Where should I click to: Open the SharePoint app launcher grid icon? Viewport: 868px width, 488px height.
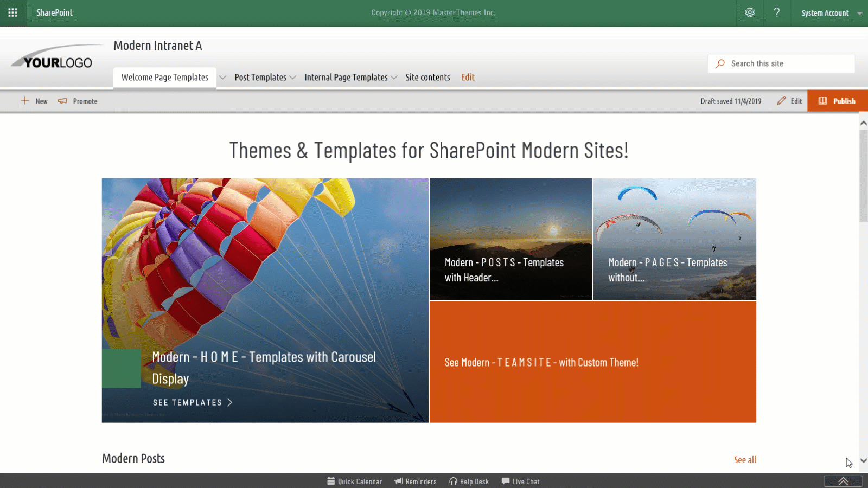[13, 13]
